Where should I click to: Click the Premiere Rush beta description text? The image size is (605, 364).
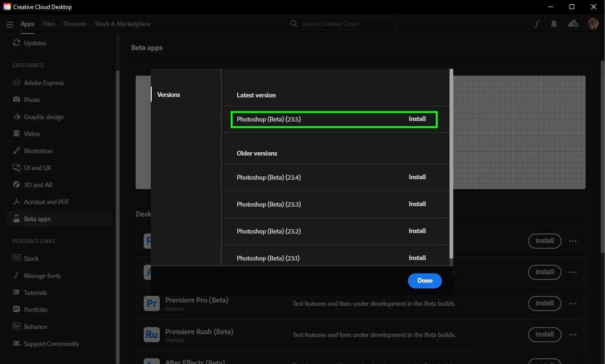374,335
